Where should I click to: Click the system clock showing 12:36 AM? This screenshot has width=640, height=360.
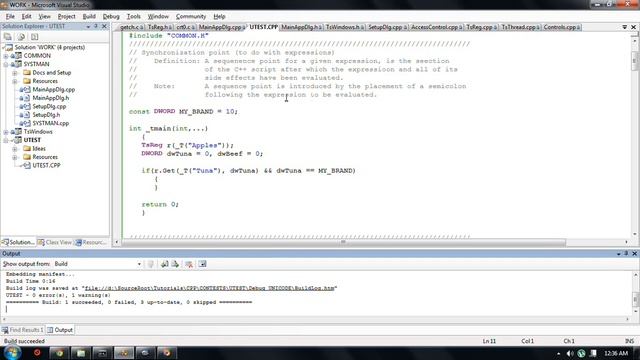coord(616,353)
